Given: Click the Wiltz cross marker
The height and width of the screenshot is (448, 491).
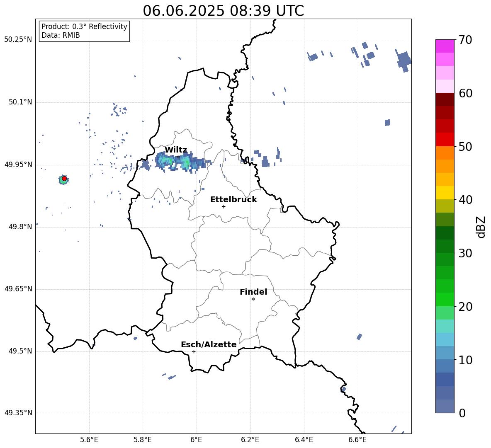Looking at the screenshot, I should pyautogui.click(x=178, y=157).
